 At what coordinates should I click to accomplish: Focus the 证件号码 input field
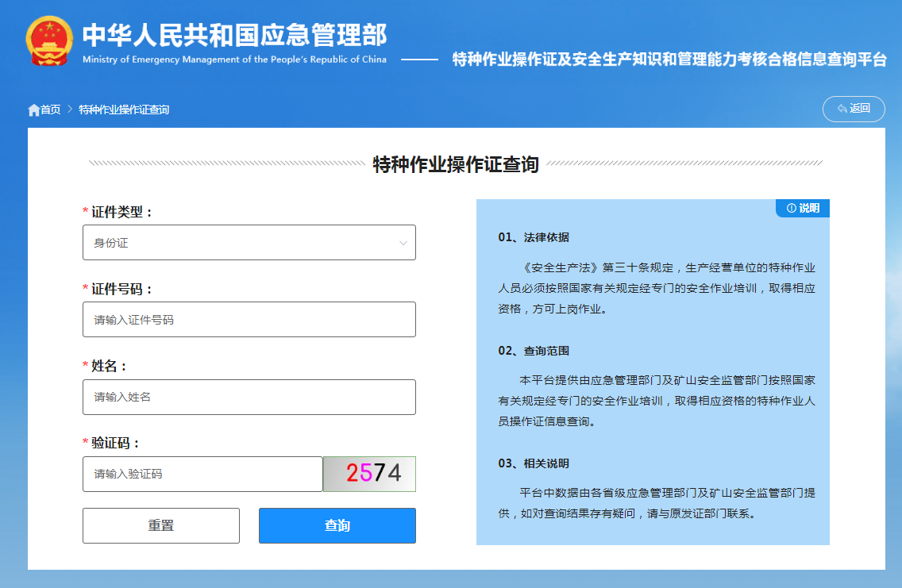point(249,320)
